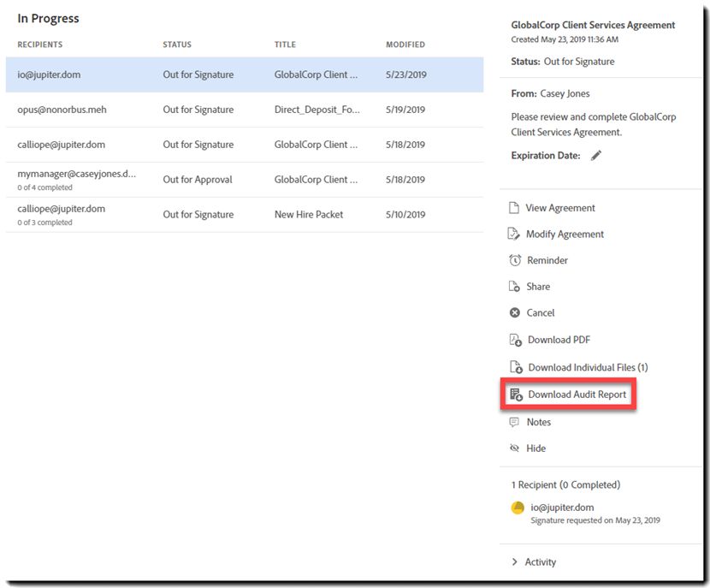The height and width of the screenshot is (588, 710).
Task: Select the opus@nonorbus.meh agreement row
Action: [x=245, y=110]
